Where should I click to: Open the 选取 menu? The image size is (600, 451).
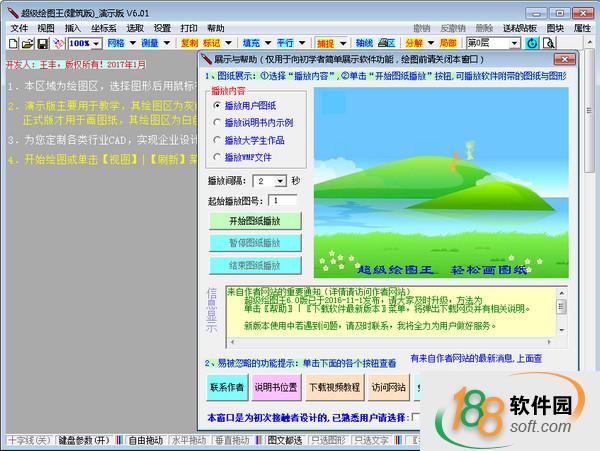click(x=135, y=28)
